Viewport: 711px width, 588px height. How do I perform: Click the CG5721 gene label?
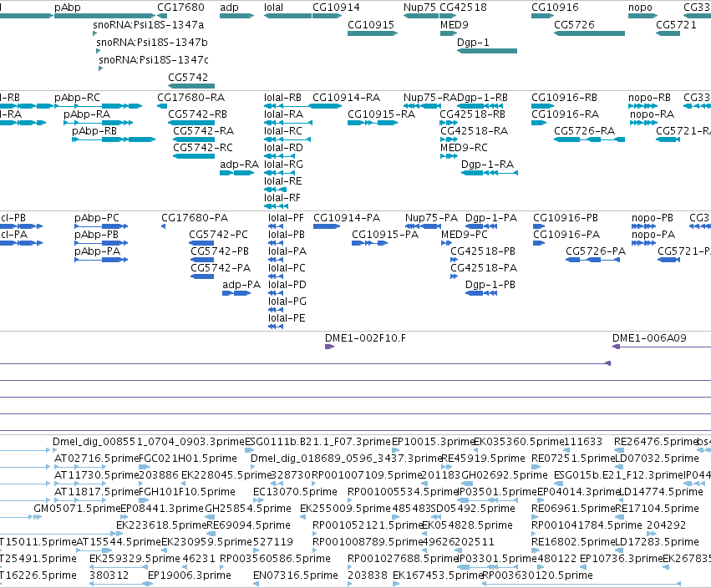pyautogui.click(x=676, y=25)
